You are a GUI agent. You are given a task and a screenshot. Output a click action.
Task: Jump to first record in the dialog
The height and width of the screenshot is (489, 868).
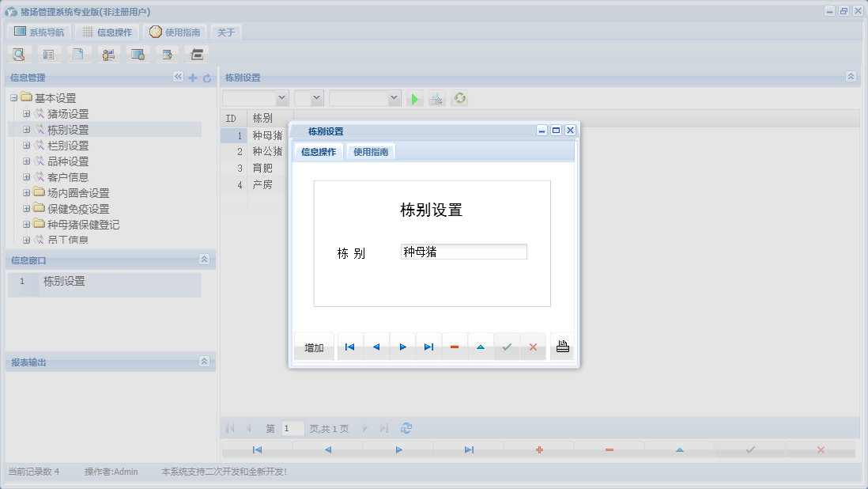(349, 347)
